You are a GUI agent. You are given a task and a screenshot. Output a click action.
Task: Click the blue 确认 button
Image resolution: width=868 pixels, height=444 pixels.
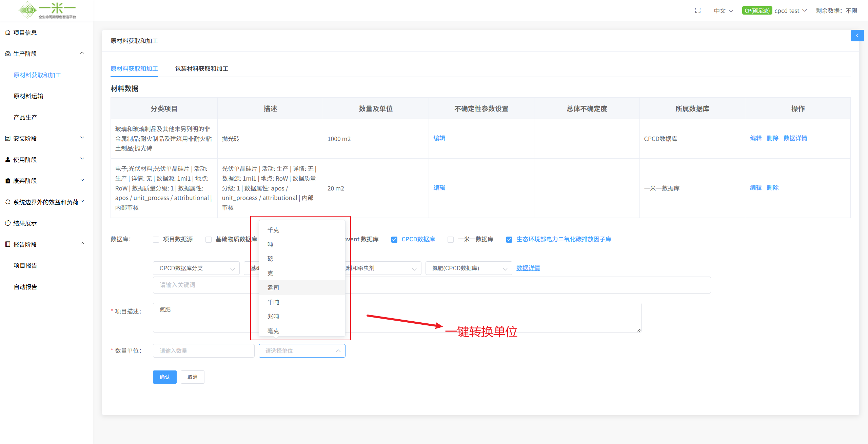[x=164, y=377]
